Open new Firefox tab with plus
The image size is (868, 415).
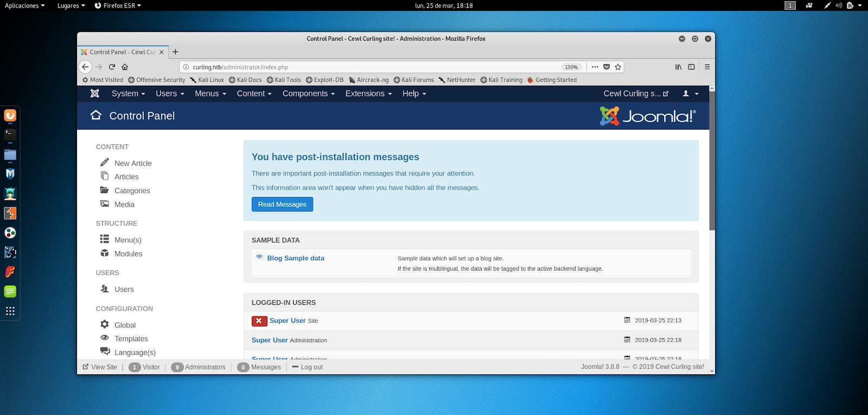point(175,52)
